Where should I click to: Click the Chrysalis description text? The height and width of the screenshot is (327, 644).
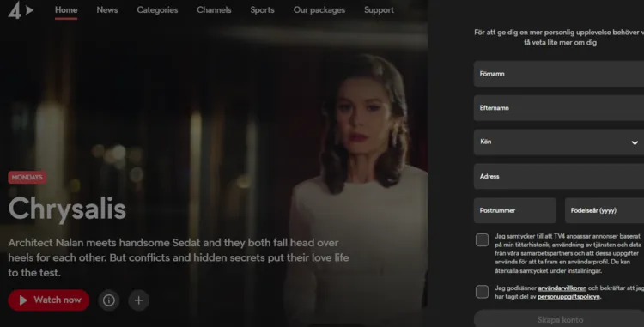[179, 257]
